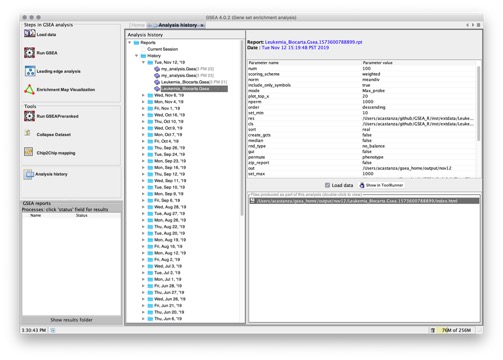The height and width of the screenshot is (360, 503).
Task: Collapse the Tue, Nov 12, '19 folder
Action: [143, 62]
